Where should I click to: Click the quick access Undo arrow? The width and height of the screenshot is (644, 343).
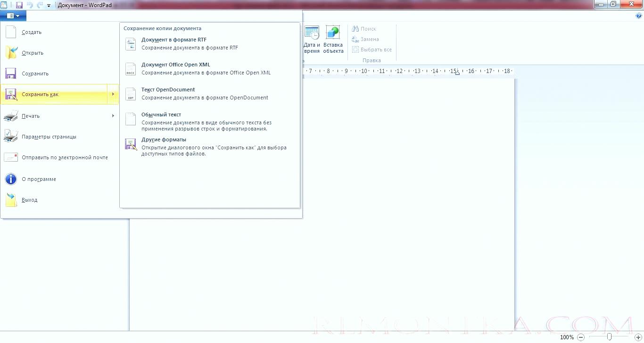[x=30, y=5]
